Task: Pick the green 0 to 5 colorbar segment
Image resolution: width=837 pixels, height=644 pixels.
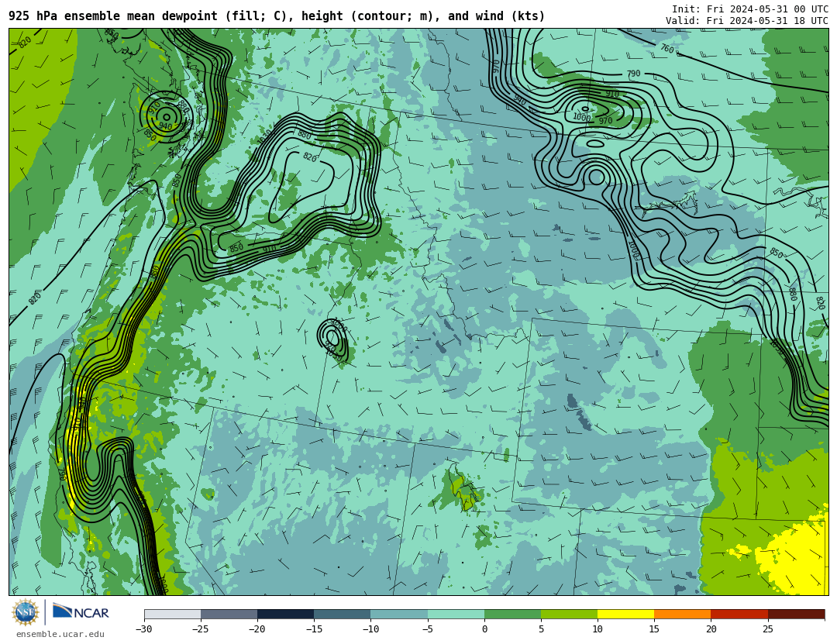Action: pos(512,615)
